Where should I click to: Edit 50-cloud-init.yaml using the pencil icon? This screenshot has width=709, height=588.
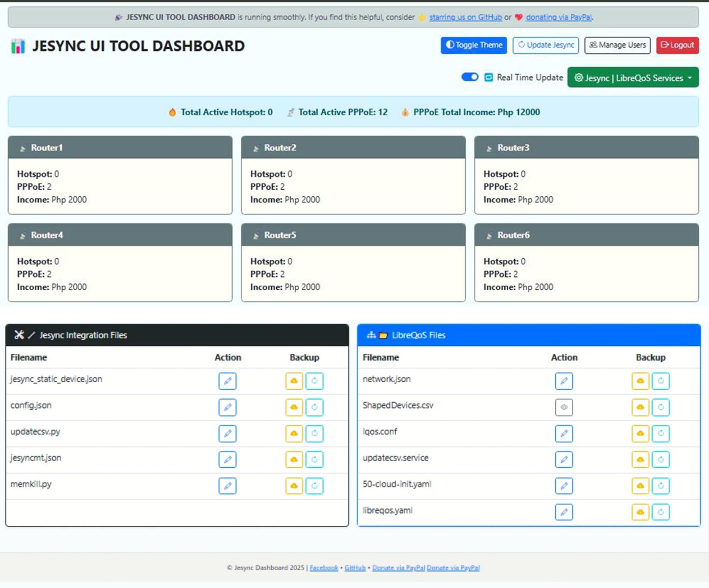click(x=564, y=486)
